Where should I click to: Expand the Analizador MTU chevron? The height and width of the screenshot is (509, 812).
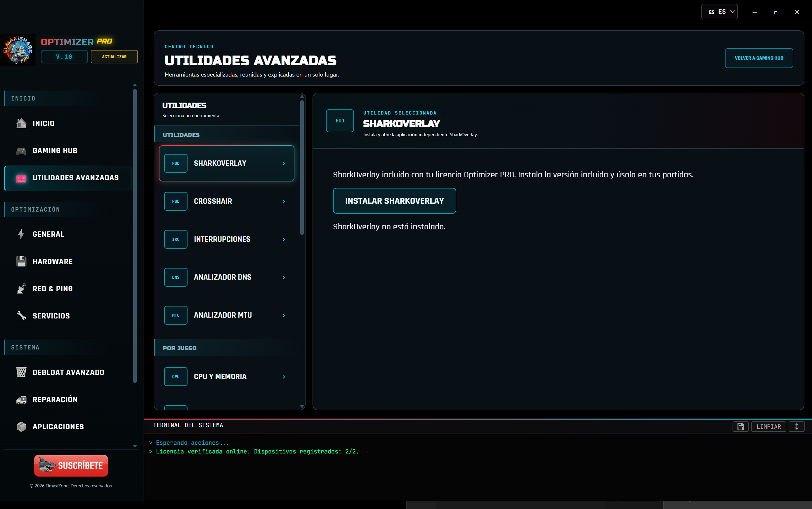tap(284, 316)
